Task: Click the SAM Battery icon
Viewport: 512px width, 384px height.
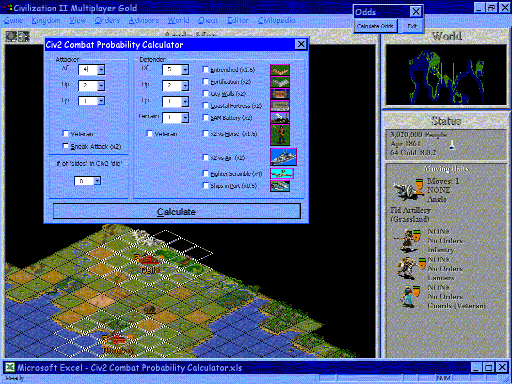Action: (280, 118)
